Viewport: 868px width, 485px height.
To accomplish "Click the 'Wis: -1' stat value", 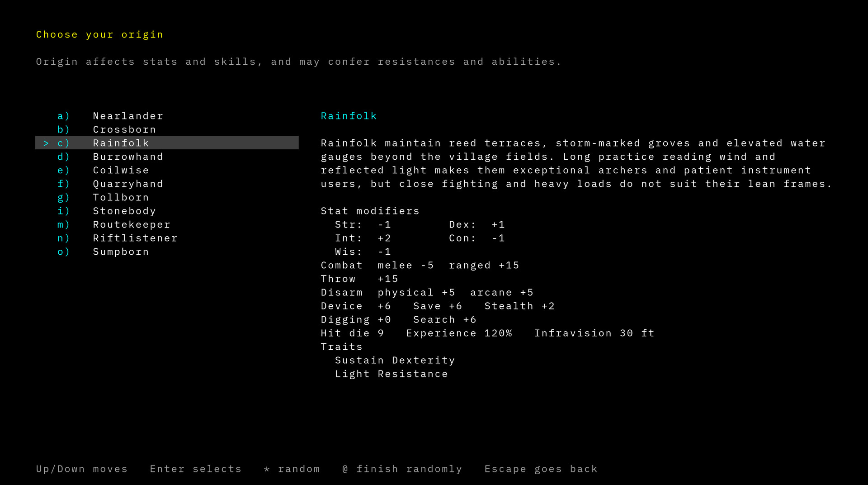I will click(363, 252).
